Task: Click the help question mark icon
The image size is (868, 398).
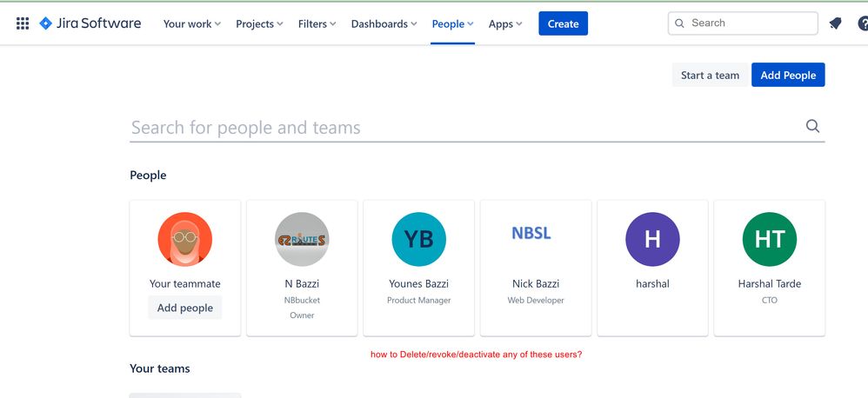Action: (863, 23)
